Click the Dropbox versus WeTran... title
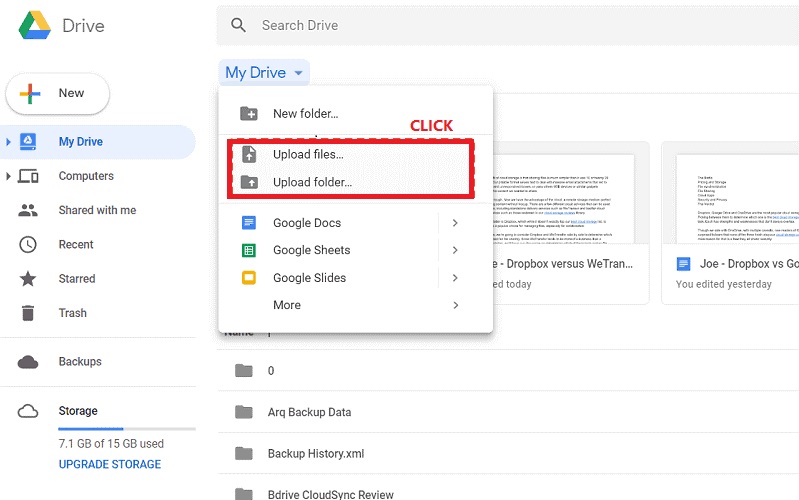The height and width of the screenshot is (500, 799). pos(563,264)
